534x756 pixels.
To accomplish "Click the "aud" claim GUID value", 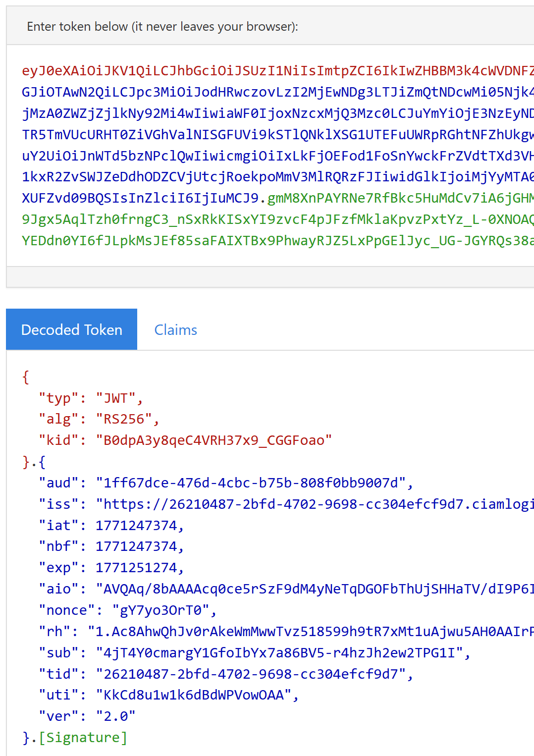I will pyautogui.click(x=251, y=483).
